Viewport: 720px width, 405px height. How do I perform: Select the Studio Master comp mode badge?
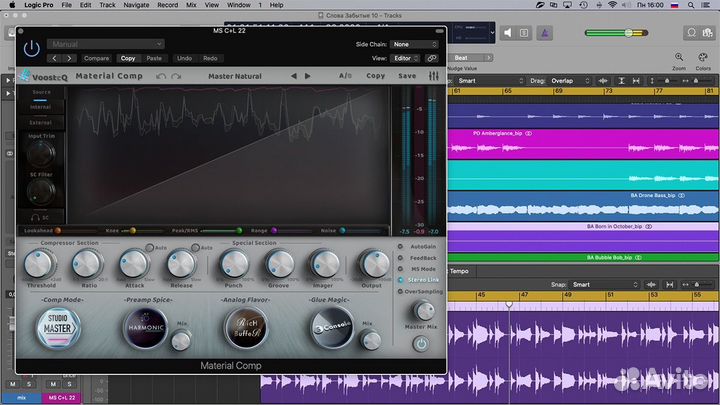click(x=60, y=329)
